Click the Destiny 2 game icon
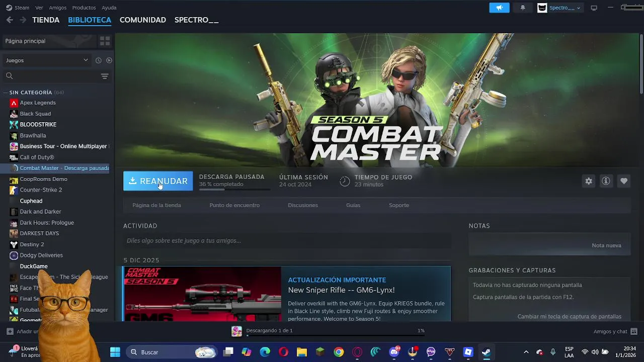The width and height of the screenshot is (644, 362). (x=14, y=244)
